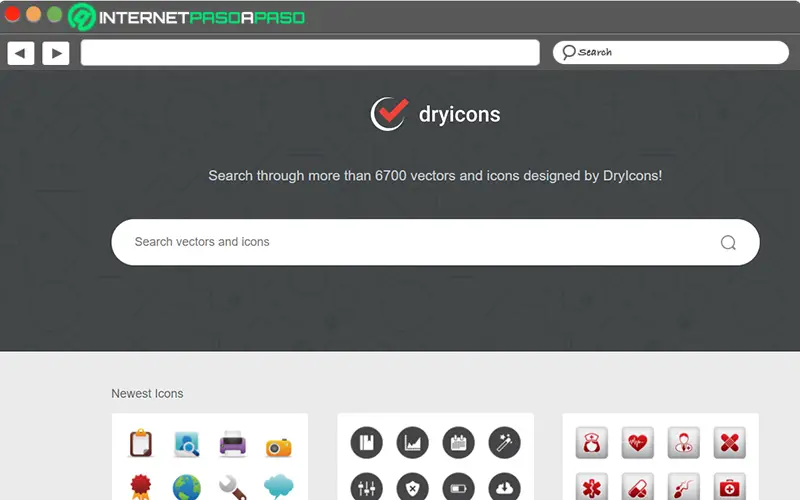Viewport: 800px width, 500px height.
Task: Select the search-user magnifier icon
Action: tap(187, 443)
